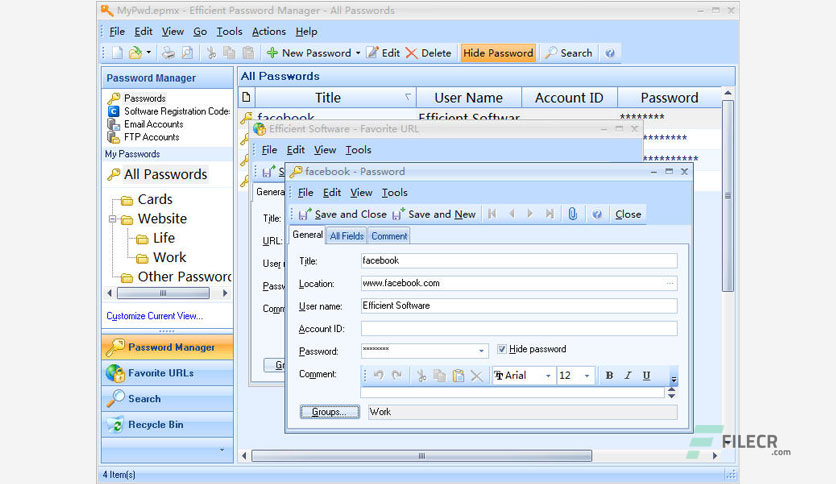This screenshot has width=836, height=484.
Task: Open View menu in Favorite URL window
Action: coord(325,150)
